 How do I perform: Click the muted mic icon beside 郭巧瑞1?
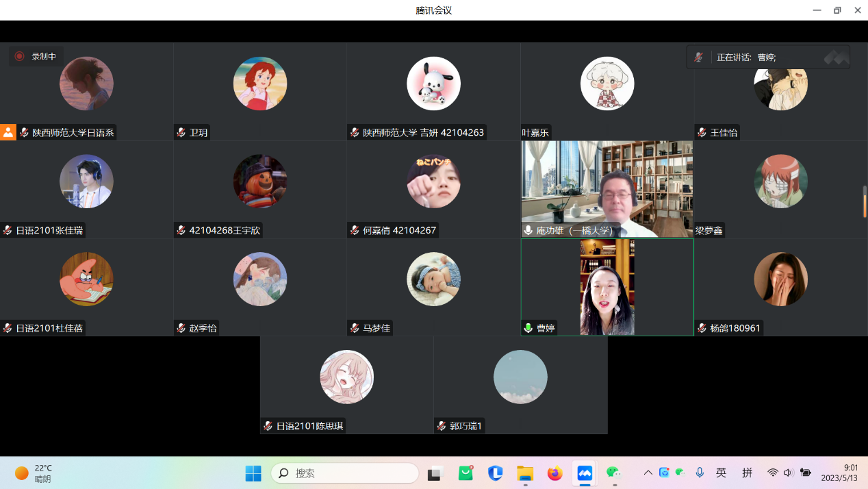tap(442, 426)
